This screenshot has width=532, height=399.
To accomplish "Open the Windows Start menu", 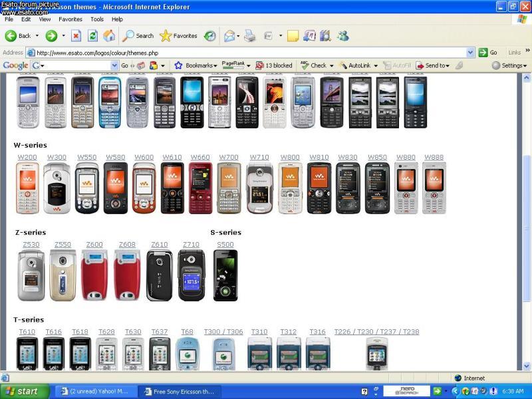I will (x=25, y=392).
